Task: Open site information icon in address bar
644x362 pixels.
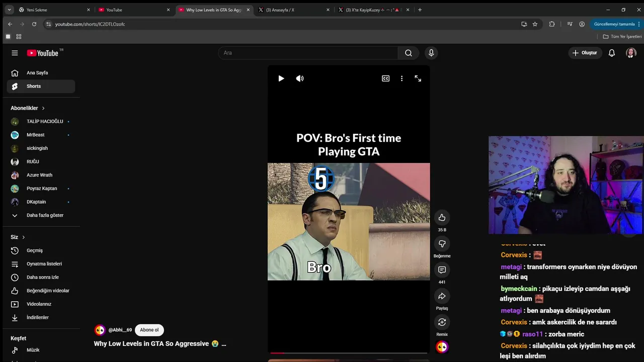Action: [x=49, y=24]
